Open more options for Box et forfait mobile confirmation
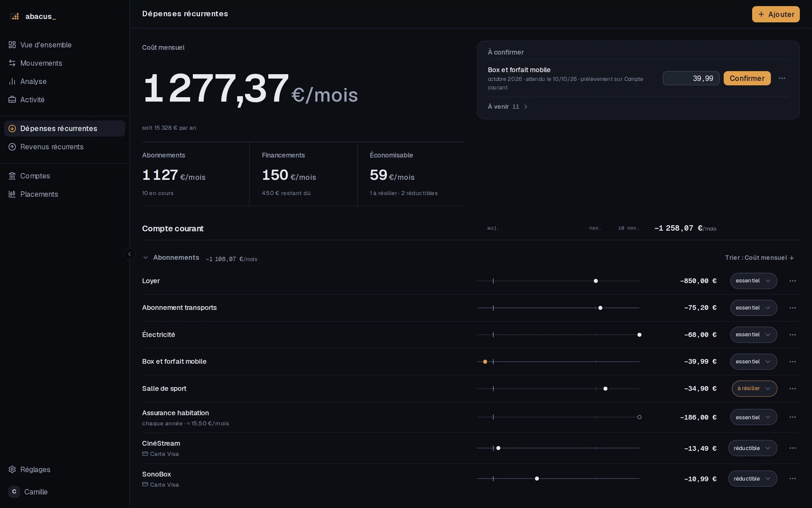The width and height of the screenshot is (812, 508). (x=782, y=78)
